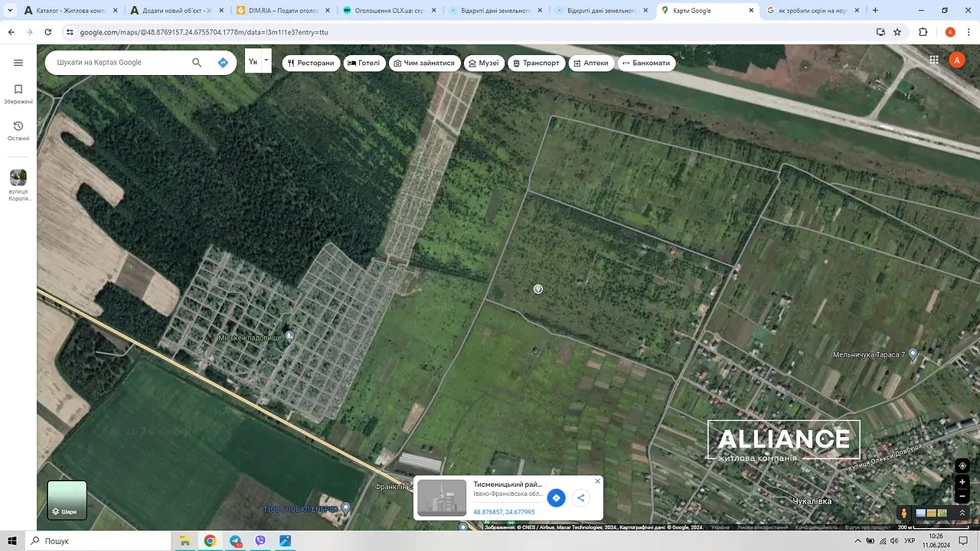Zoom in with the plus button
This screenshot has height=551, width=980.
pyautogui.click(x=962, y=483)
